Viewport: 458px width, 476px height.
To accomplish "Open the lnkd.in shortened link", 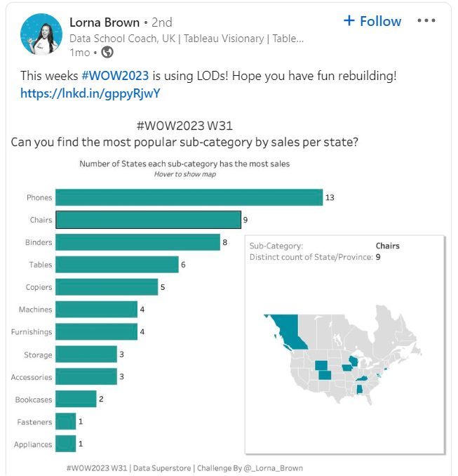I will 95,93.
